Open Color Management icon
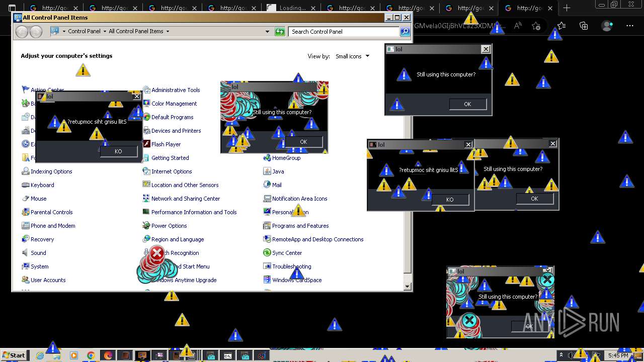The width and height of the screenshot is (644, 362). click(x=146, y=104)
